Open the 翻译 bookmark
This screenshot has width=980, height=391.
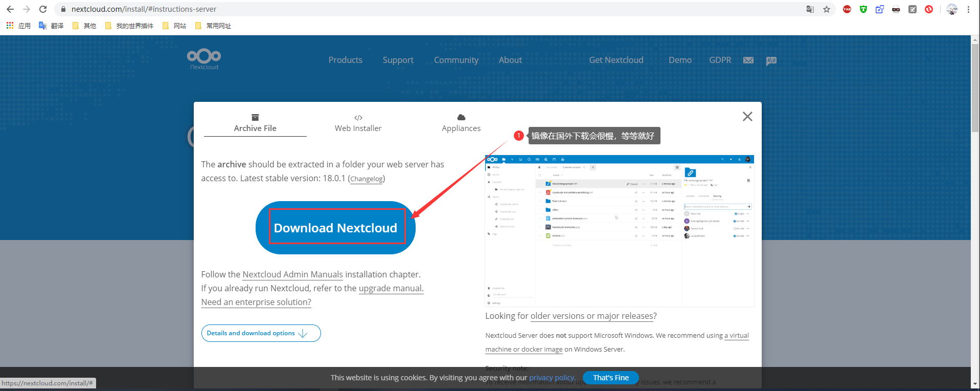pos(51,26)
